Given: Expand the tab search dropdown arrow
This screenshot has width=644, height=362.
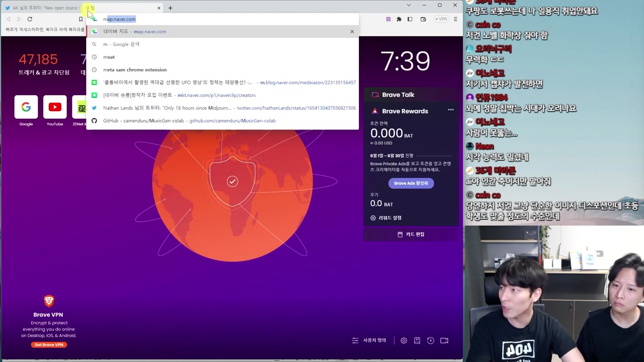Looking at the screenshot, I should point(409,5).
